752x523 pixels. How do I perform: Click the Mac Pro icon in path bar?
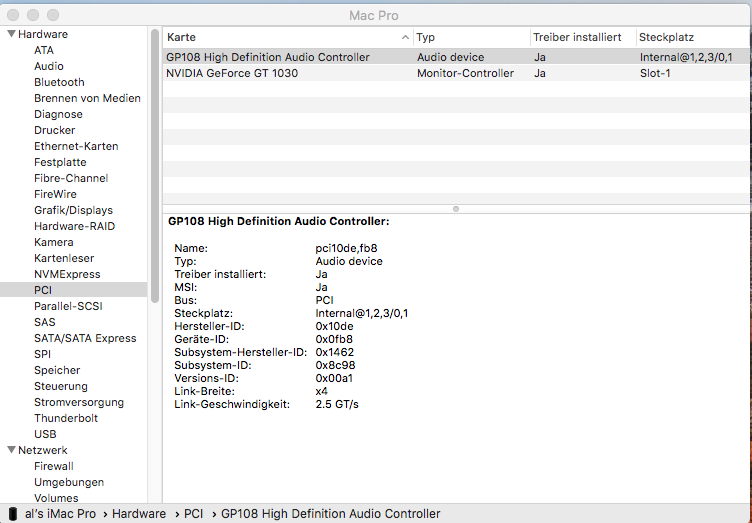(13, 514)
